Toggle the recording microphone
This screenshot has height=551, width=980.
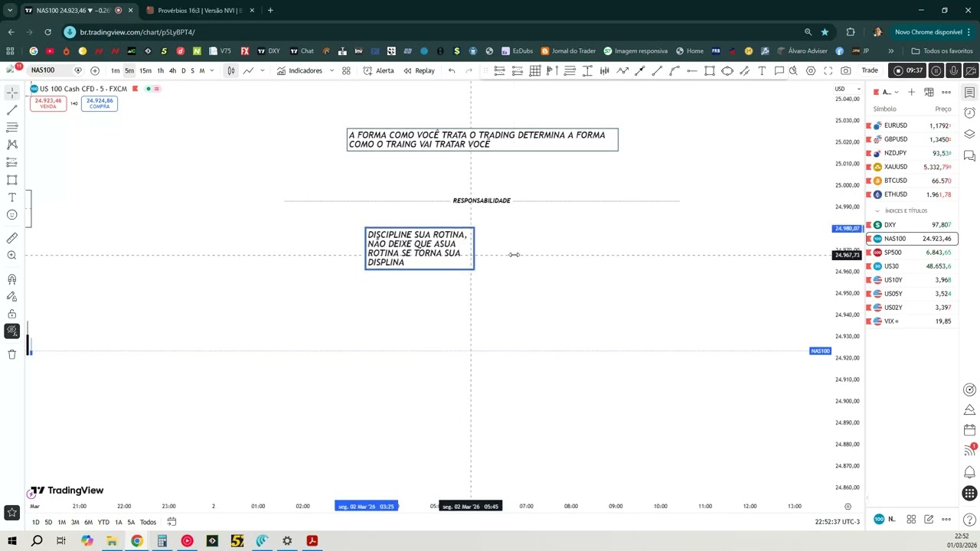coord(953,70)
